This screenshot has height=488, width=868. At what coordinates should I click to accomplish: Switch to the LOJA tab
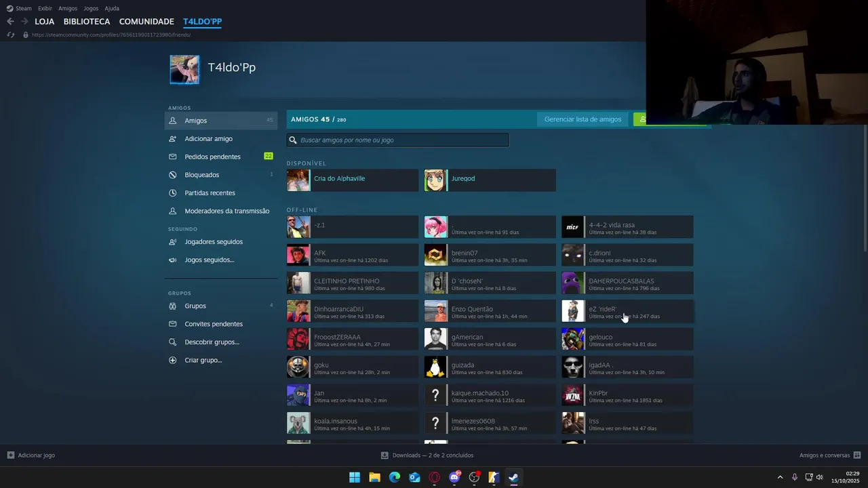click(45, 22)
